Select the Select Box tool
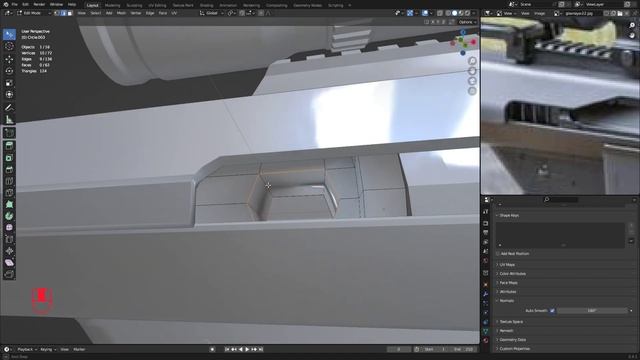The image size is (640, 360). (x=9, y=35)
